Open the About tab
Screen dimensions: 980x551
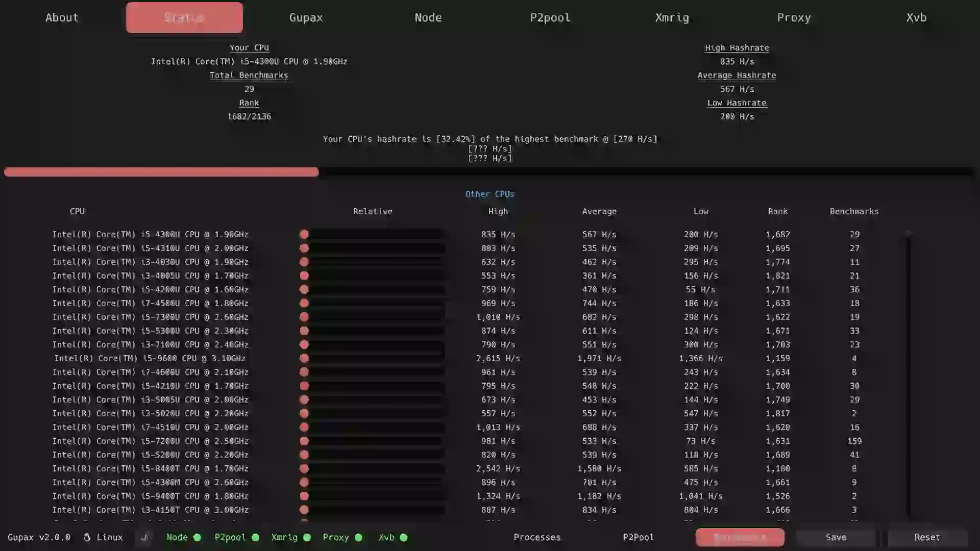tap(61, 17)
